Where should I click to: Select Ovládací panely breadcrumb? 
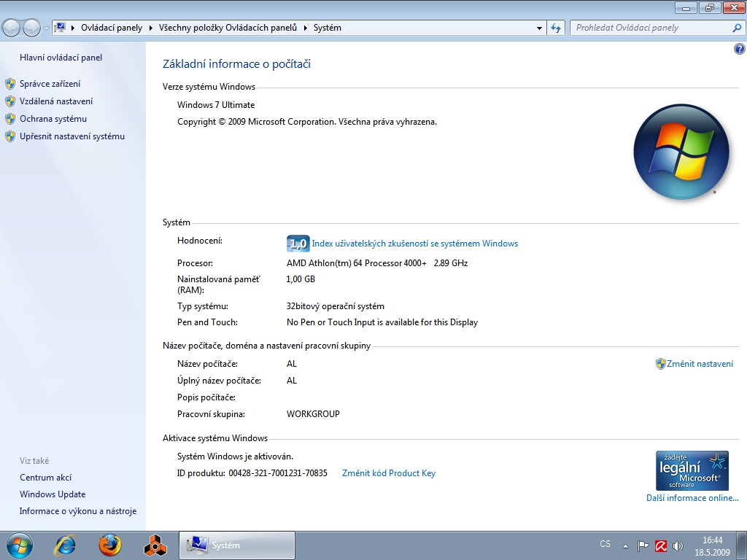pos(112,28)
